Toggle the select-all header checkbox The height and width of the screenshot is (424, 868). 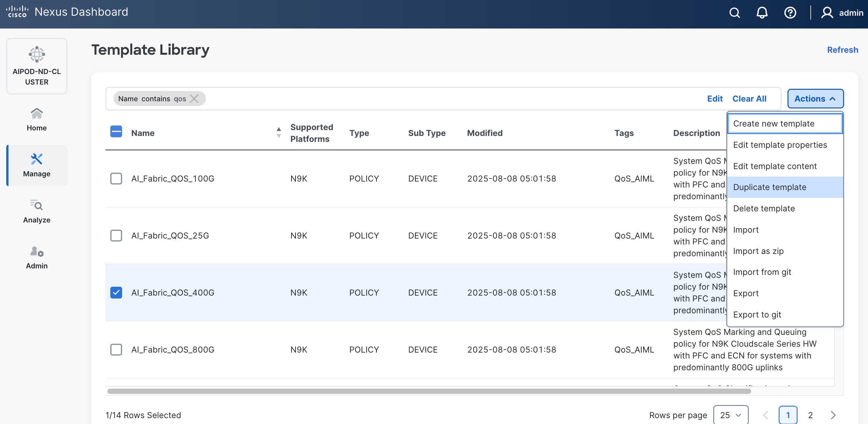click(x=116, y=131)
